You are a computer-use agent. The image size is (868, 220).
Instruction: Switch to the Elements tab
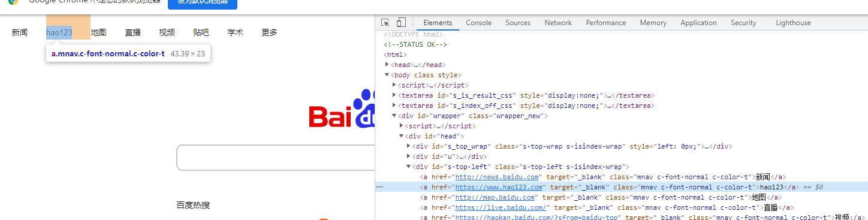438,23
